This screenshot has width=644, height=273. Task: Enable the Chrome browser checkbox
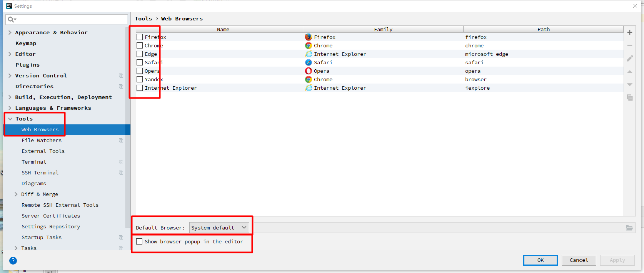coord(140,45)
